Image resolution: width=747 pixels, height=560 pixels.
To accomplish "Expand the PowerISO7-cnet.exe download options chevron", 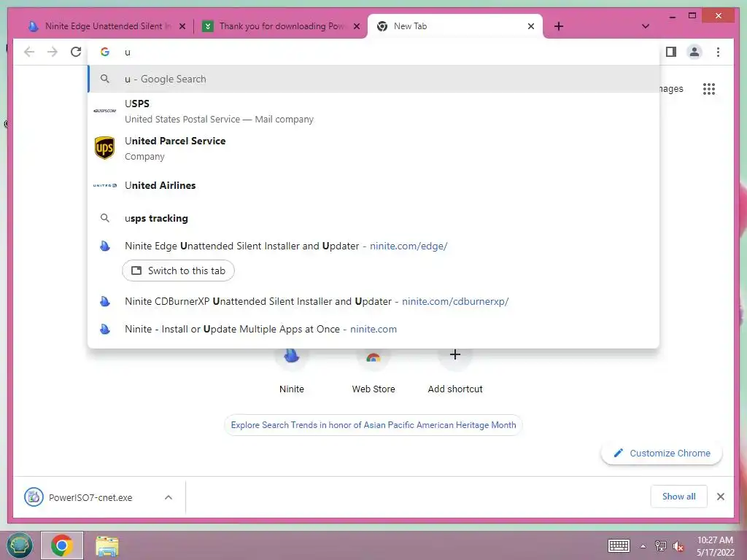I will [x=169, y=497].
